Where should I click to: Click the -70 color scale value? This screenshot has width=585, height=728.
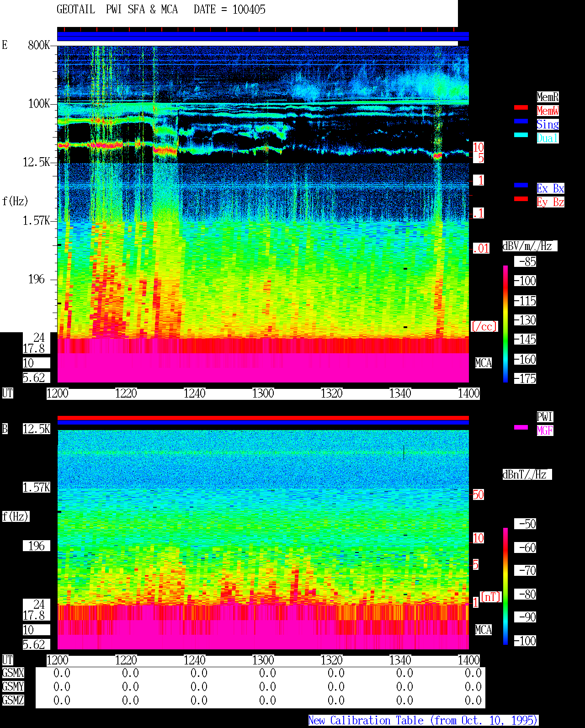(525, 570)
